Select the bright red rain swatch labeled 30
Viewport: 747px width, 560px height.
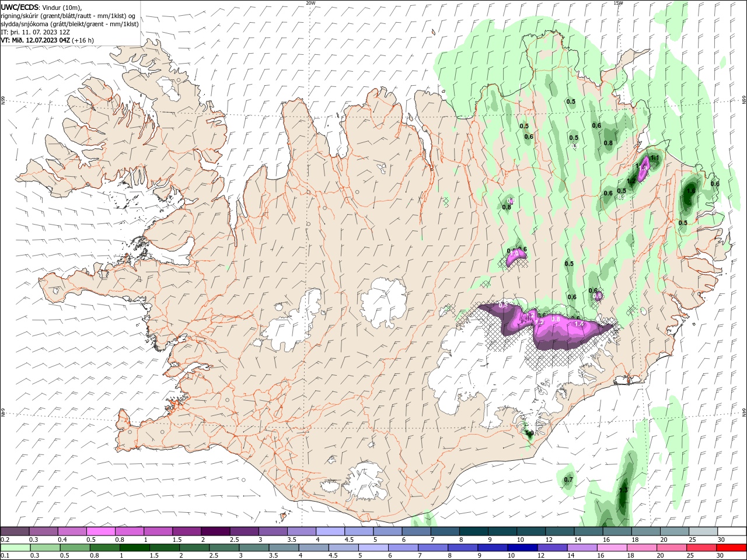point(731,547)
